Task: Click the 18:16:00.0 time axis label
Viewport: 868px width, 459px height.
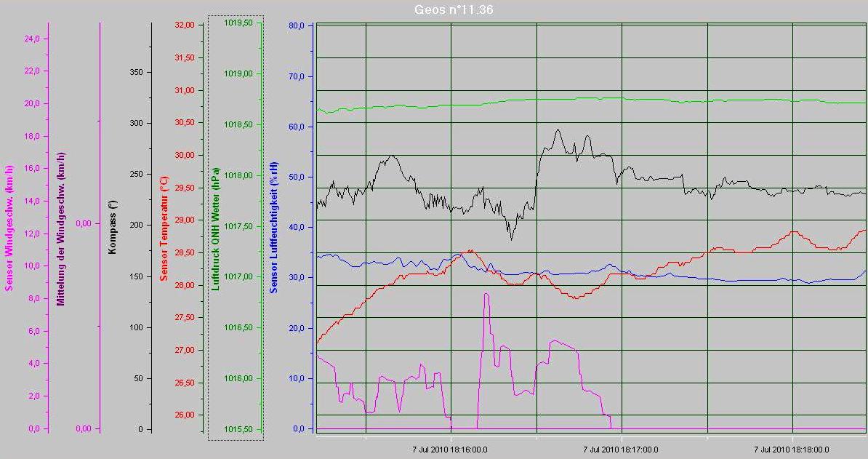Action: [x=450, y=450]
